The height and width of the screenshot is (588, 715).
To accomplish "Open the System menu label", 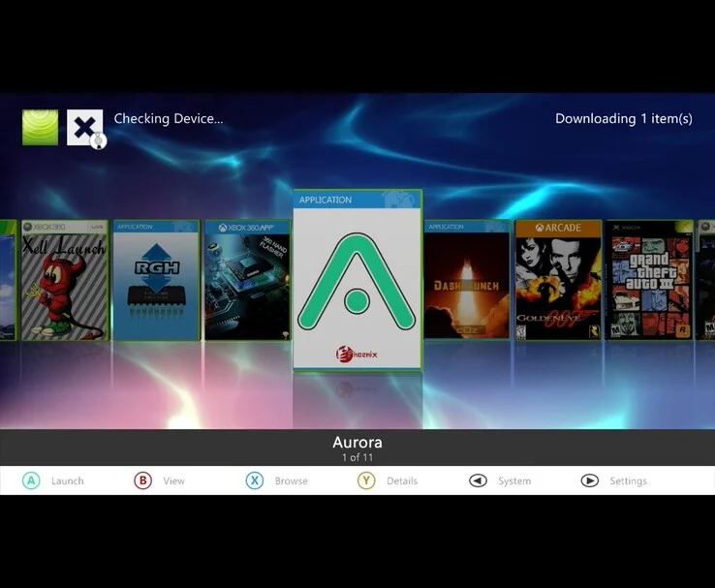I will coord(514,480).
